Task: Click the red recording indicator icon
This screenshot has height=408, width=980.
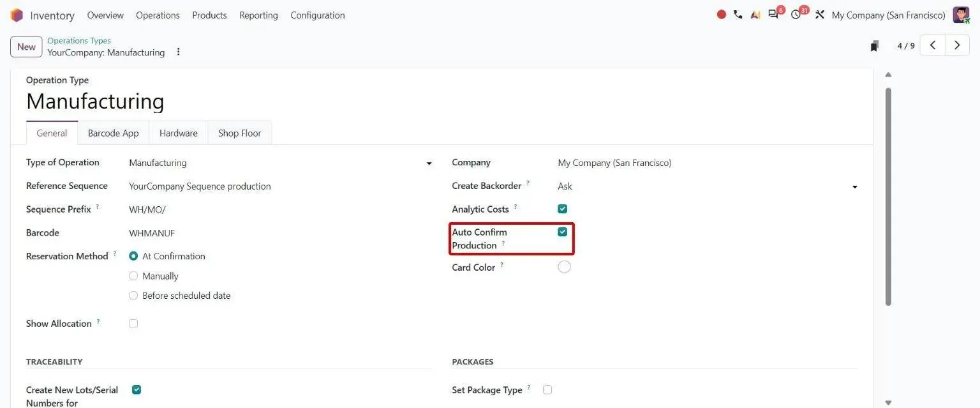Action: pos(722,15)
